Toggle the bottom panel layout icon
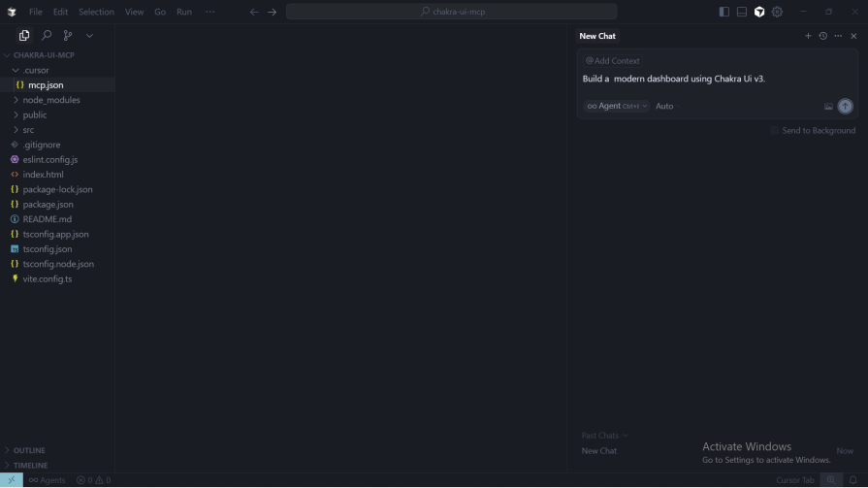 coord(742,12)
